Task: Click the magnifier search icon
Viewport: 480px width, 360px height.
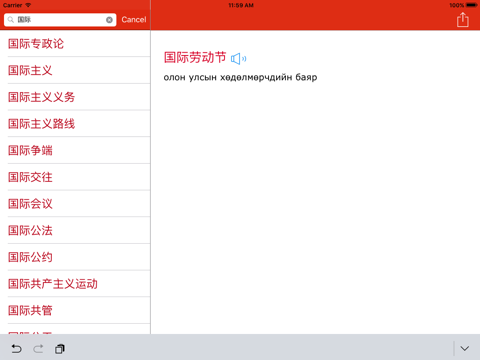Action: [x=11, y=20]
